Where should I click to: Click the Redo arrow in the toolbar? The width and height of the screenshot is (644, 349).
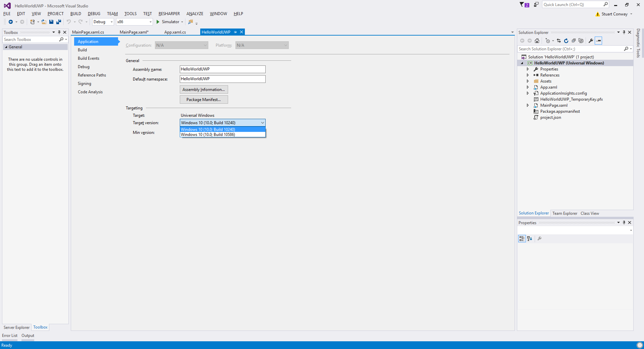[x=80, y=22]
